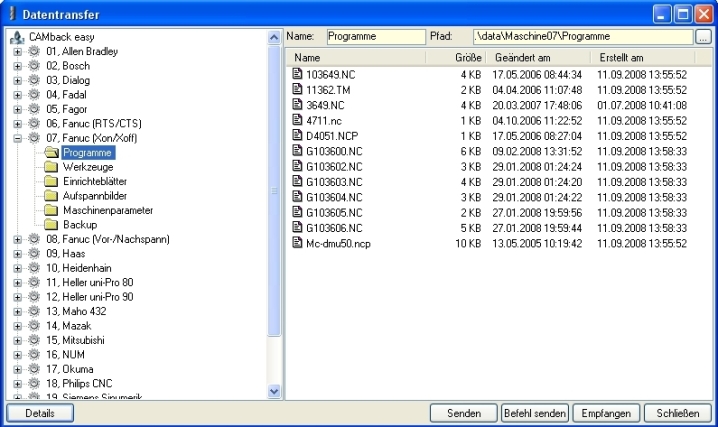Click the gear icon beside 09, Haas
Viewport: 718px width, 427px height.
33,254
